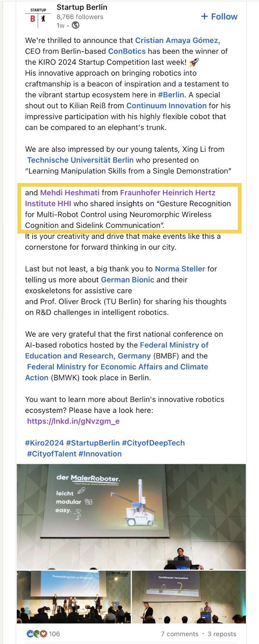Open the lnkd.in shortened URL
This screenshot has width=259, height=644.
tap(73, 421)
